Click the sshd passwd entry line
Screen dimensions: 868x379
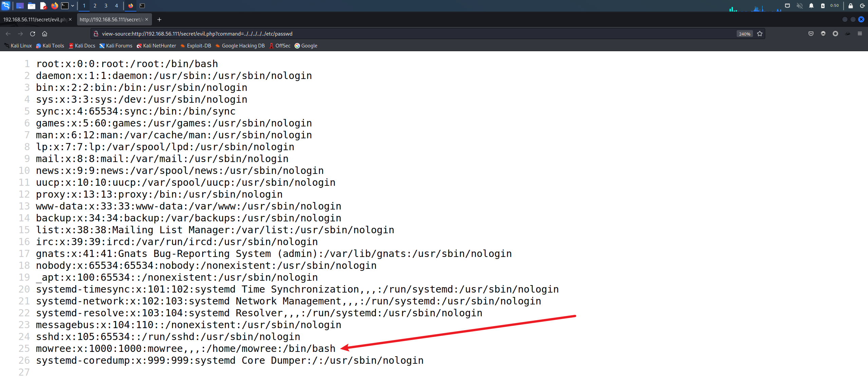pos(168,337)
